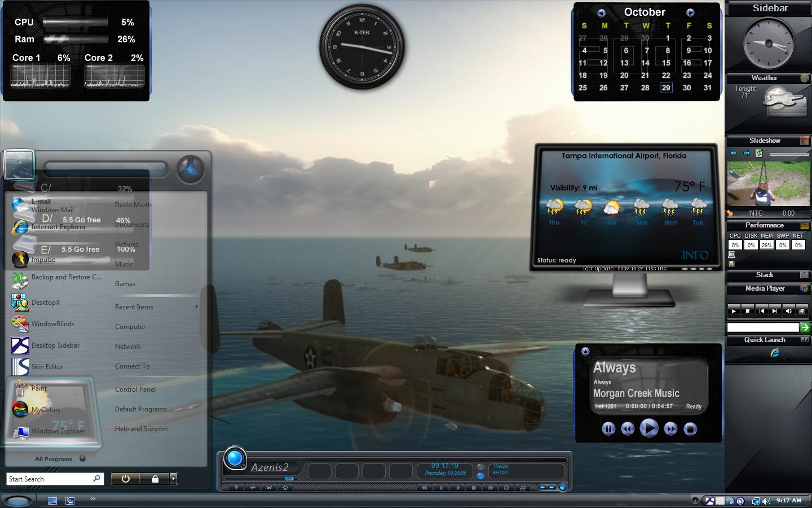This screenshot has width=812, height=508.
Task: Open E-mail Windows Mail entry
Action: coord(43,205)
